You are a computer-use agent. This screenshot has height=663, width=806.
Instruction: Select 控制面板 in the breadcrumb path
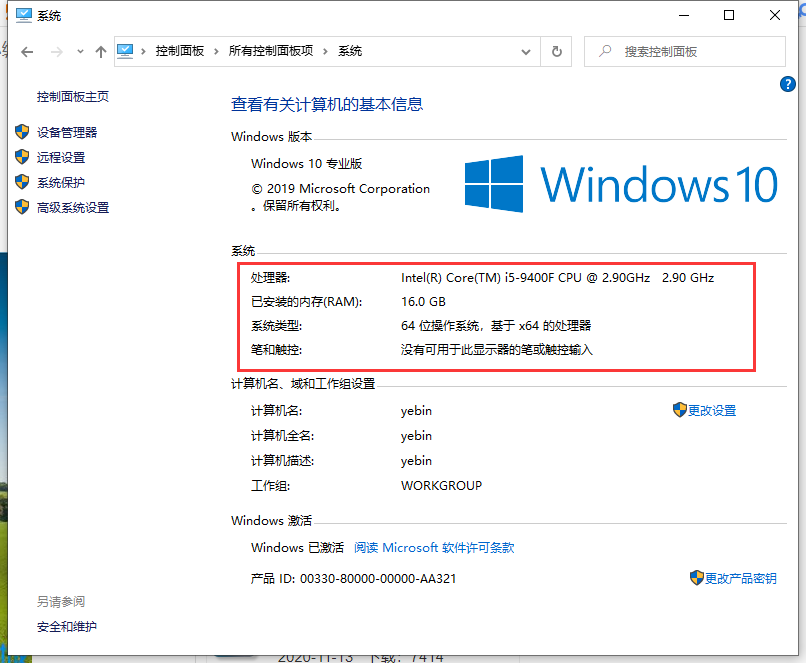180,51
